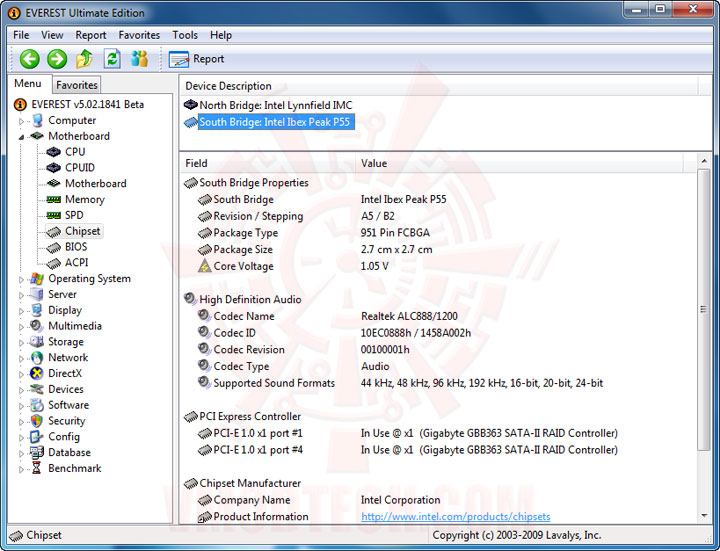Expand the Display tree node
Viewport: 720px width, 551px height.
pyautogui.click(x=21, y=311)
